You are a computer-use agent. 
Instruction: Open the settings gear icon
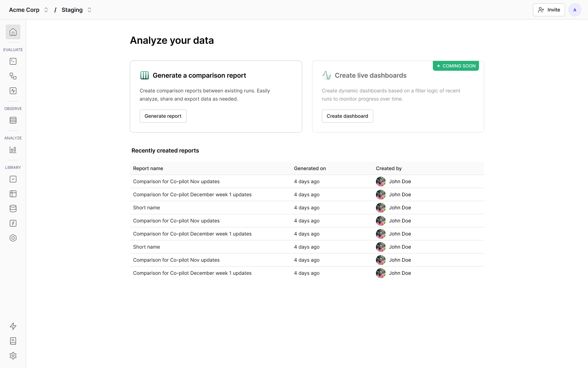[13, 356]
